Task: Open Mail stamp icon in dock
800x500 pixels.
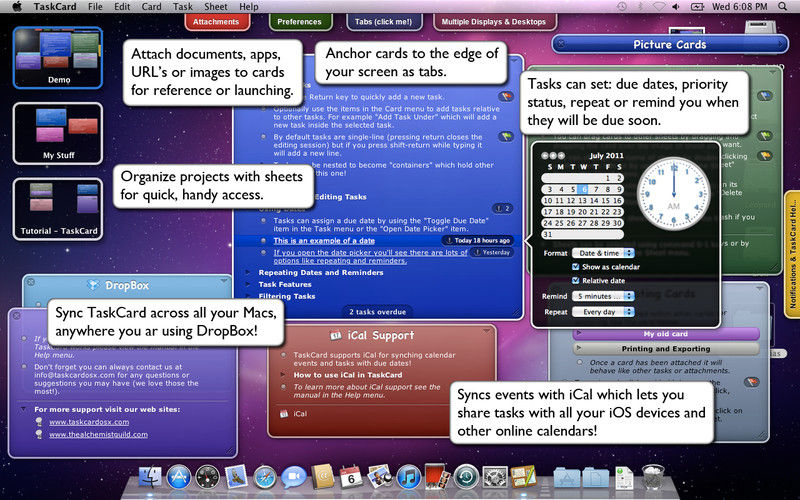Action: (x=236, y=478)
